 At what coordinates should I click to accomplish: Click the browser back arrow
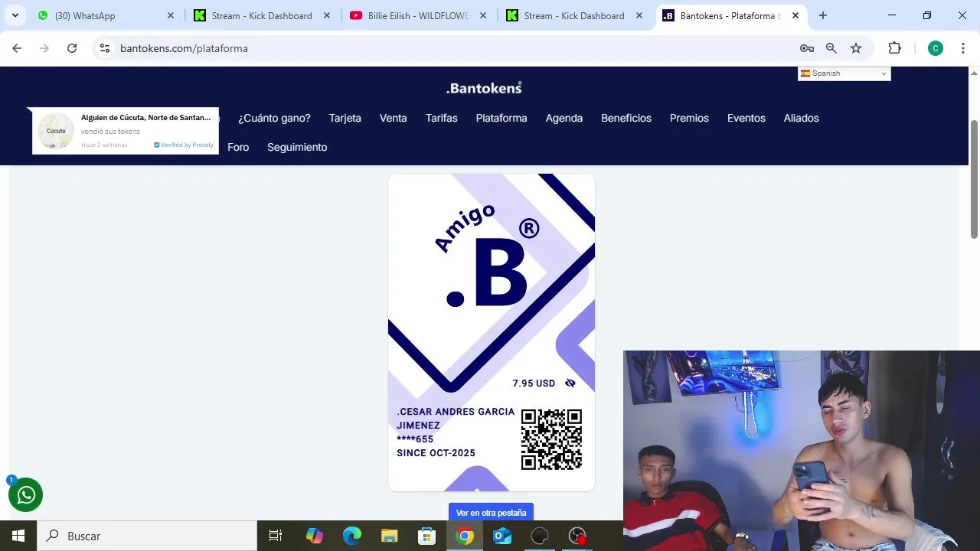click(x=17, y=48)
